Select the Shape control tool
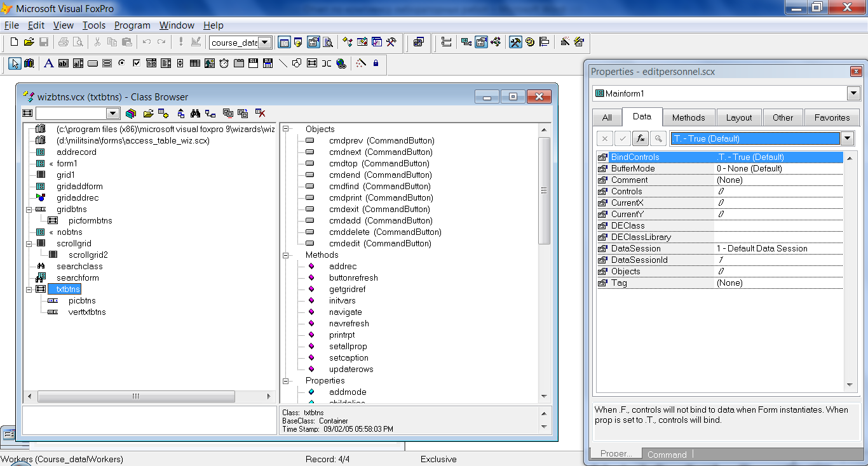 point(297,63)
